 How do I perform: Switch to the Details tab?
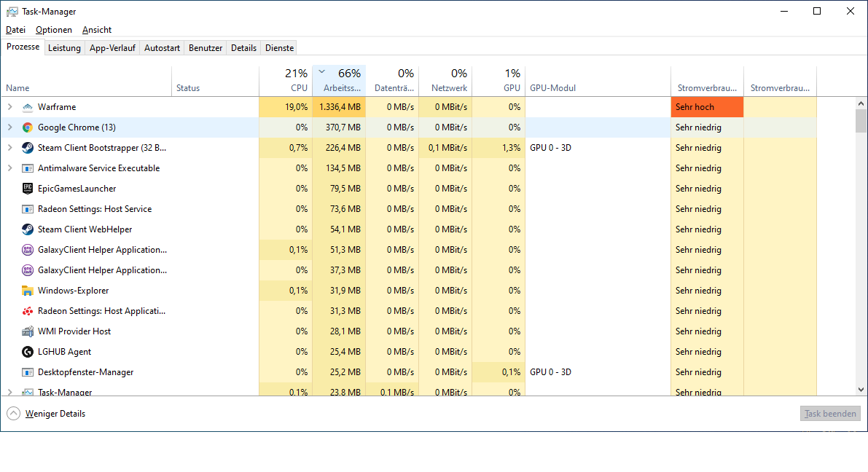[x=243, y=48]
